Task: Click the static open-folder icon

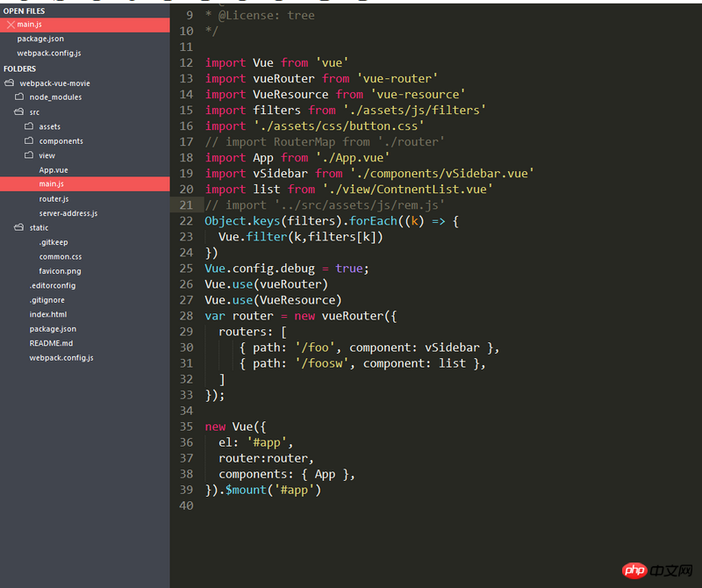Action: point(19,227)
